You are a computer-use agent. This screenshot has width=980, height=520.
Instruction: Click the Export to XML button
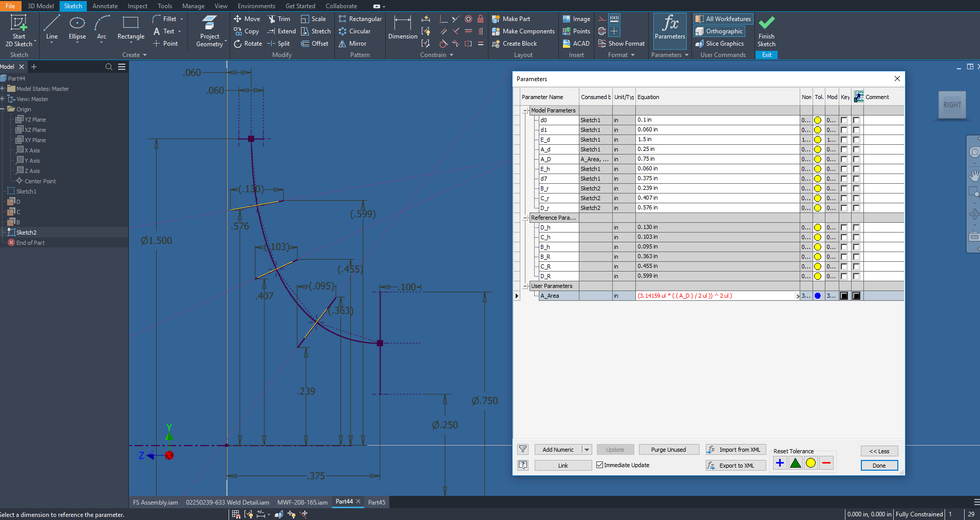(736, 466)
